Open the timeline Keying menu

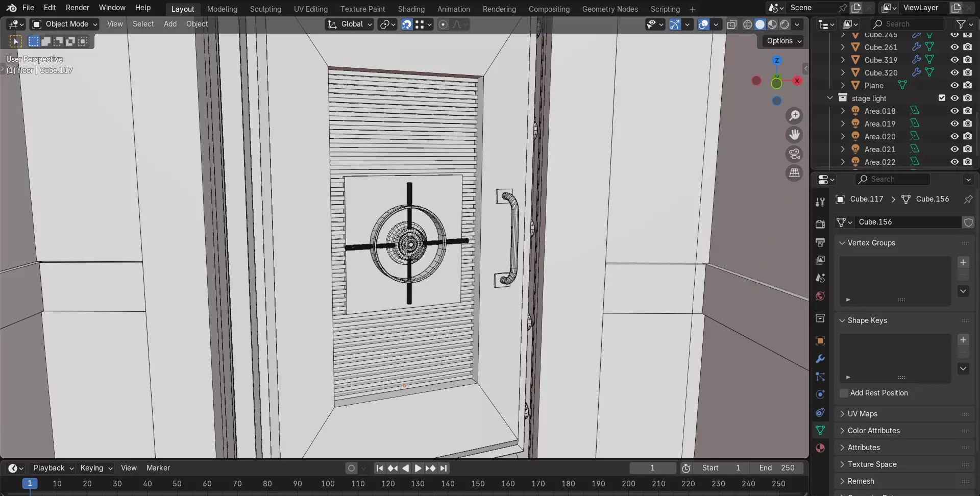(96, 468)
